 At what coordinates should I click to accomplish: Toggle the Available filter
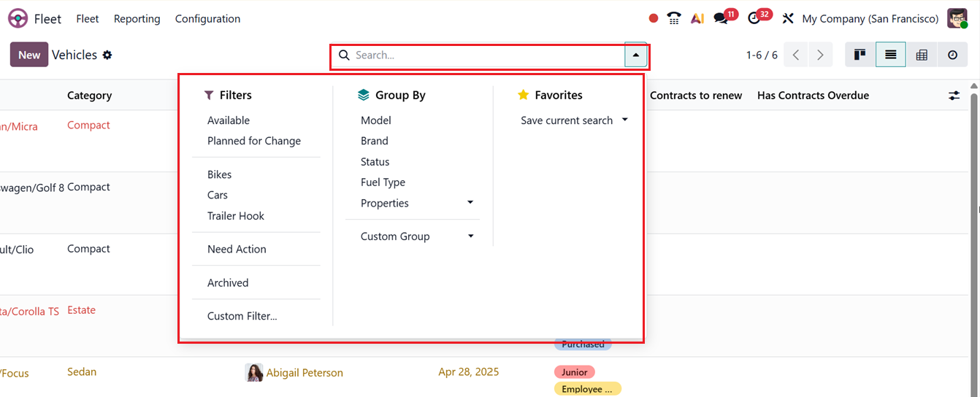coord(229,120)
